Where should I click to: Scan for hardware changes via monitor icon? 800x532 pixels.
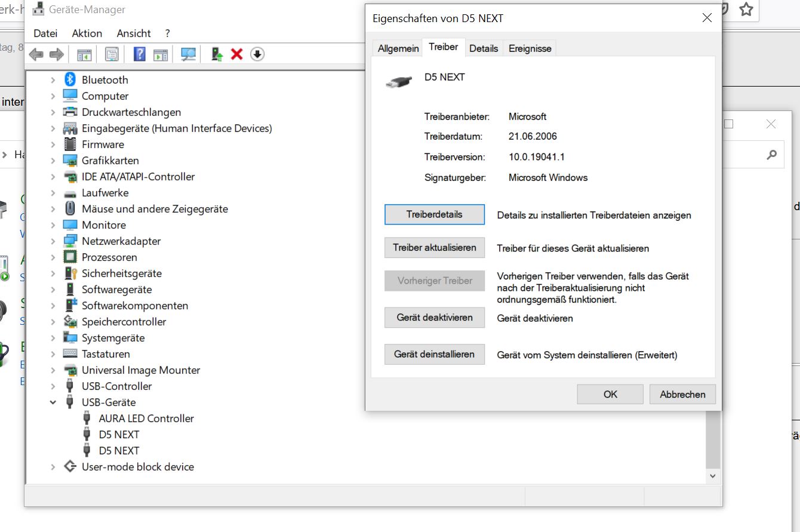(189, 54)
